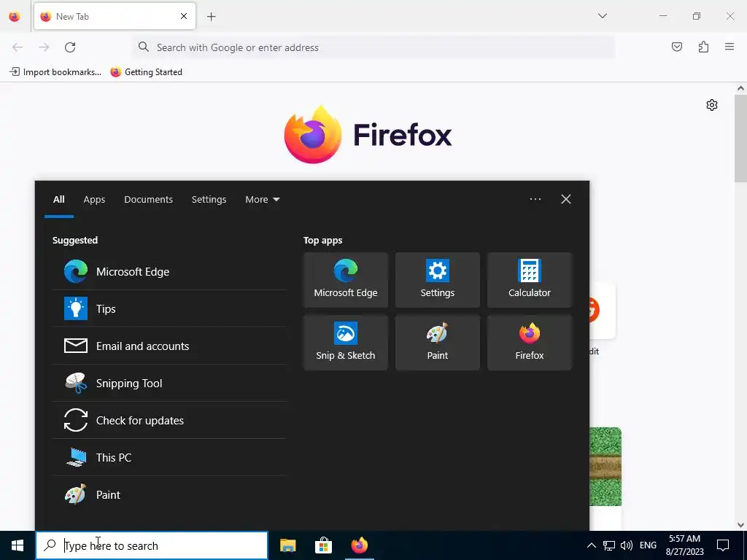The image size is (747, 560).
Task: Open the Getting Started bookmark
Action: [146, 72]
